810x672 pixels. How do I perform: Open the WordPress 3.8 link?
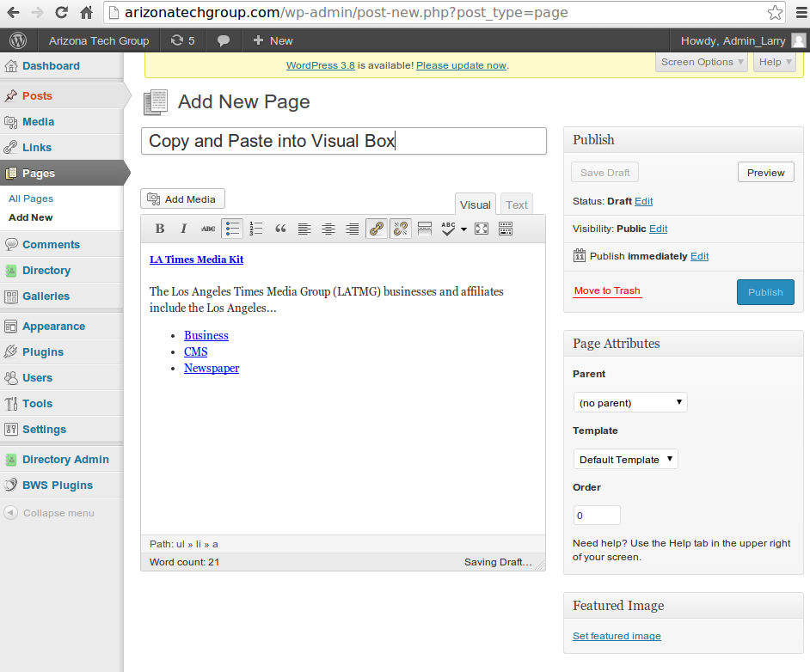[320, 65]
